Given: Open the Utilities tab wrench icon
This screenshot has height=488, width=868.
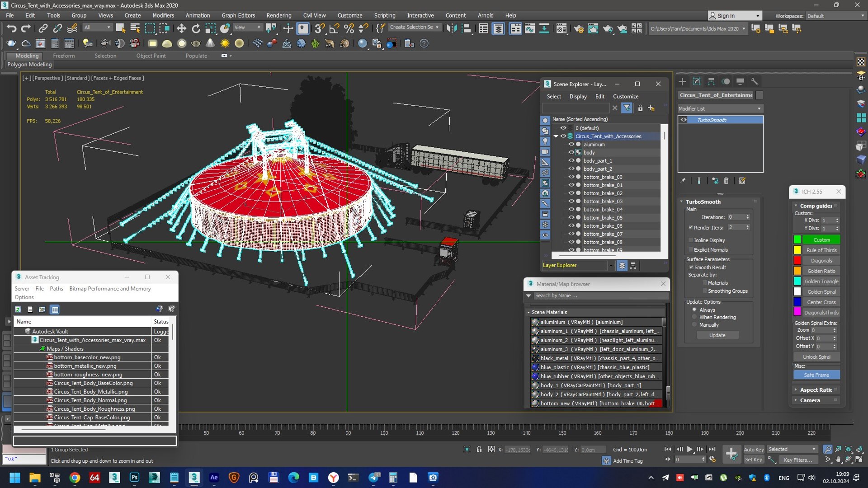Looking at the screenshot, I should pos(755,81).
